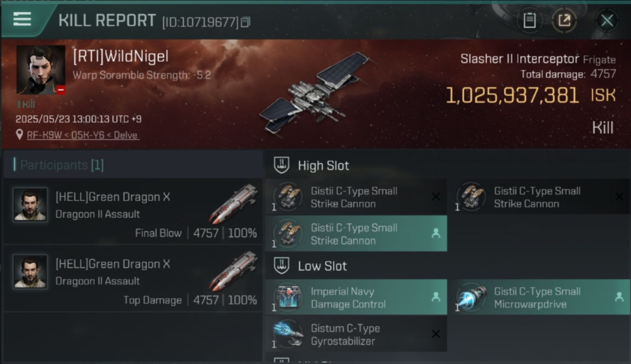Click the destroyed X mark on Gyrostabilizer
Screen dimensions: 631x364
(436, 334)
